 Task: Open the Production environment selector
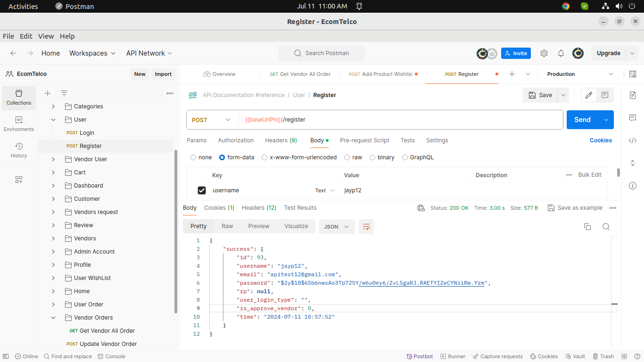click(580, 74)
